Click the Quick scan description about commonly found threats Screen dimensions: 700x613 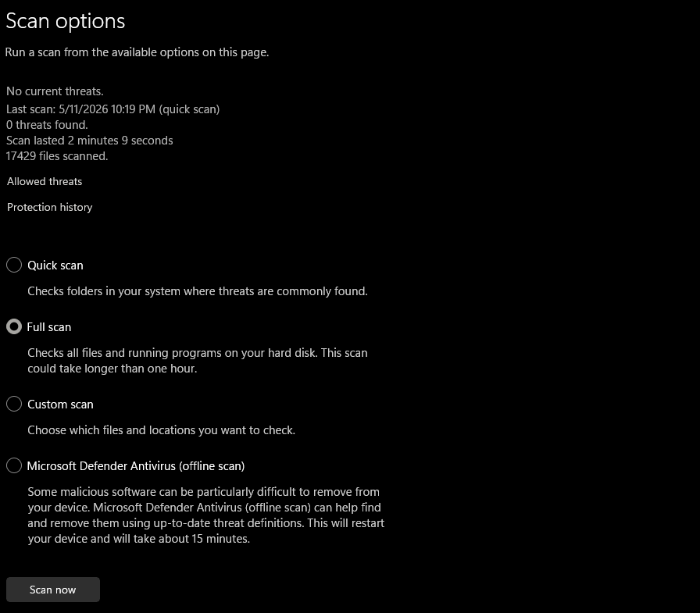pos(198,291)
